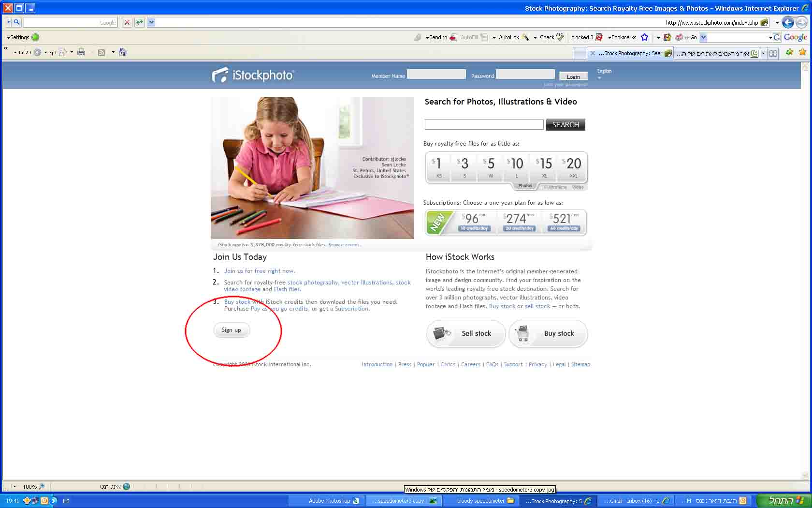Click the Bookmarks star icon in Google toolbar

coord(644,37)
